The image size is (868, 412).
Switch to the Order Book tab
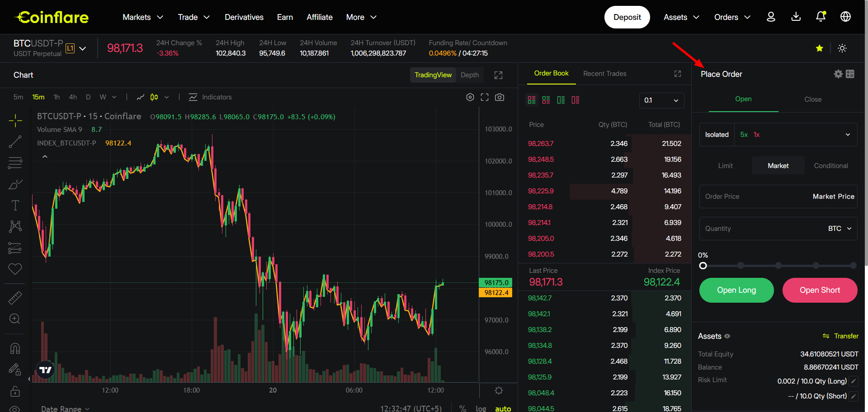point(551,73)
